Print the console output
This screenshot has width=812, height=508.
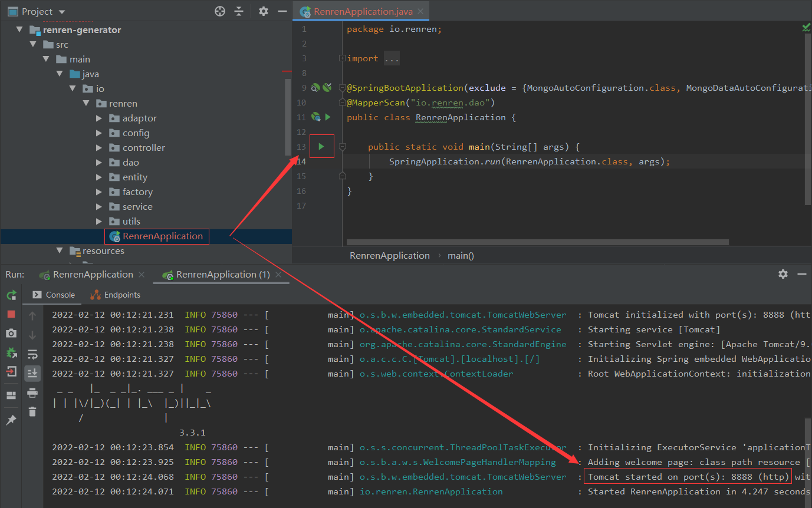pos(32,392)
